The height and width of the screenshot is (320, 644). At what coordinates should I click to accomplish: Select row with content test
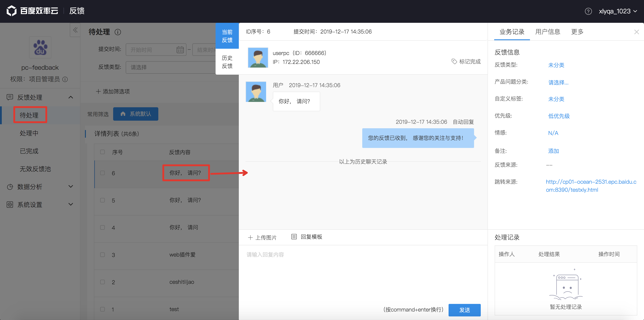click(167, 309)
